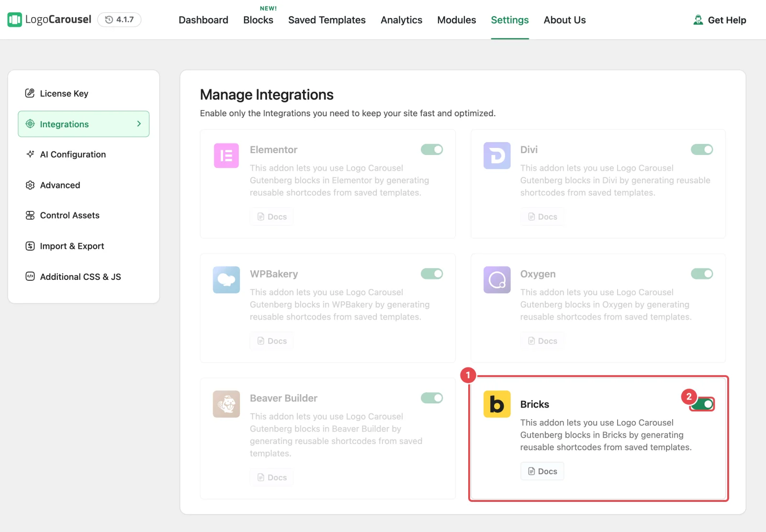The height and width of the screenshot is (532, 766).
Task: Open the Bricks Docs button
Action: (542, 471)
